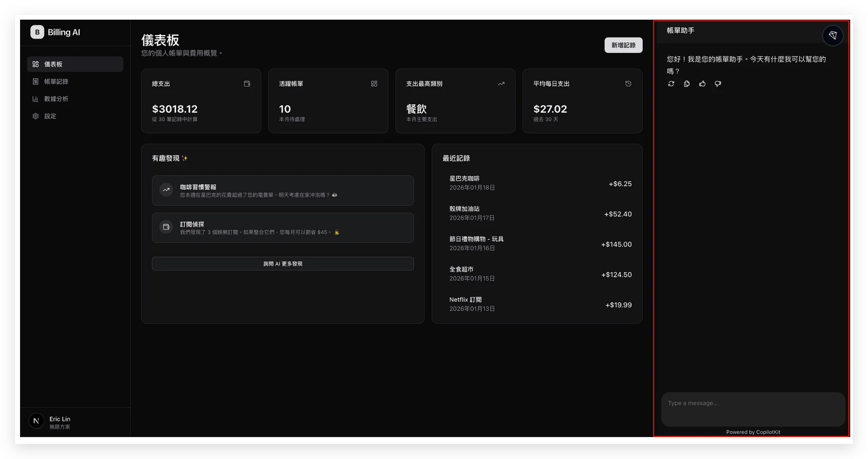Image resolution: width=868 pixels, height=459 pixels.
Task: Click grid icon on 活躍帳單 card
Action: [374, 84]
